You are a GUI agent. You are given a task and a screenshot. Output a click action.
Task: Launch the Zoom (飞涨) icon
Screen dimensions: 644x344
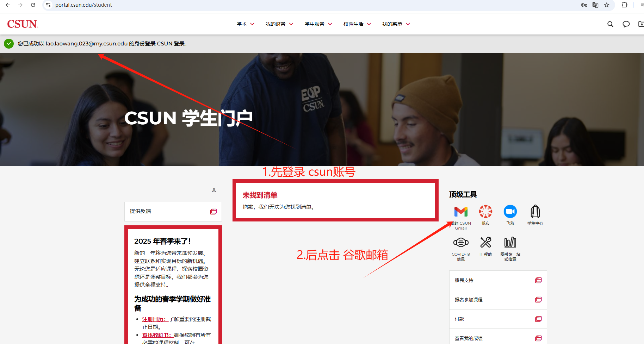click(510, 212)
